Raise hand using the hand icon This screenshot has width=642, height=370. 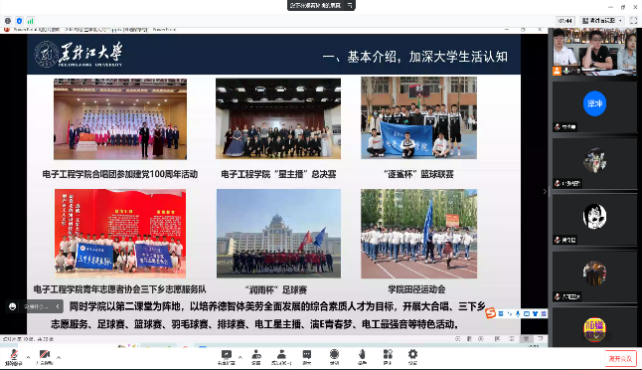[362, 357]
